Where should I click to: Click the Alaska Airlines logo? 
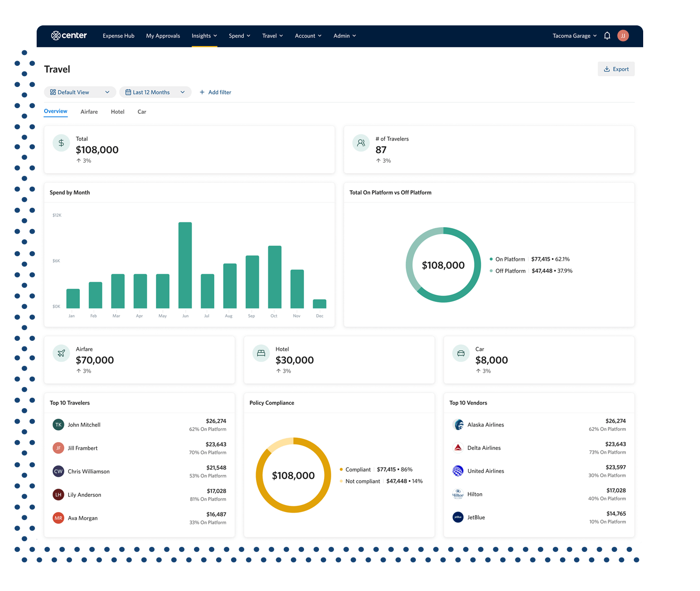click(458, 425)
